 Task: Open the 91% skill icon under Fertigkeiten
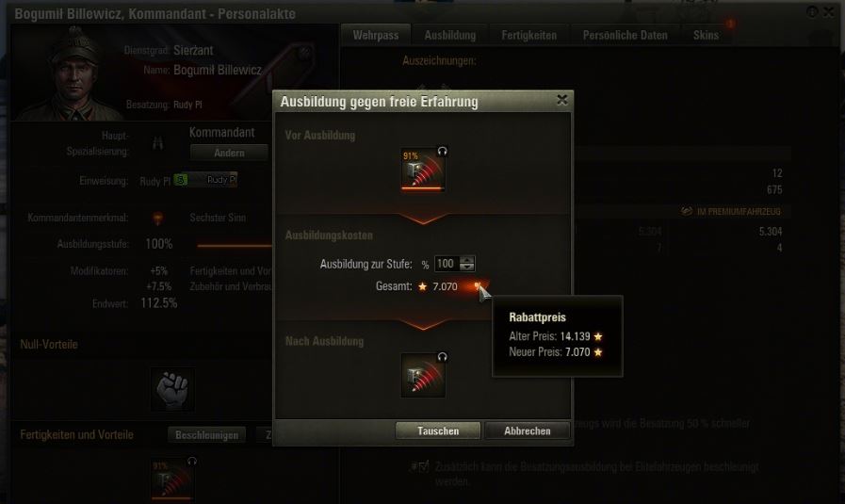click(x=171, y=480)
